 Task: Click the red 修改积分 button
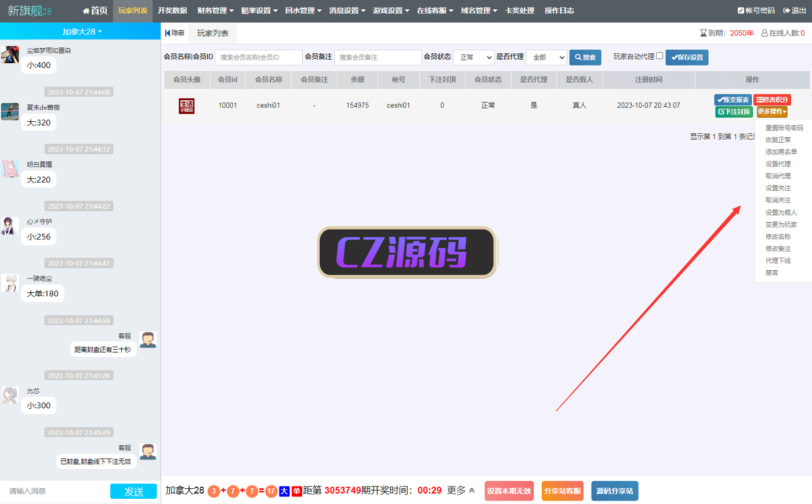pos(772,100)
